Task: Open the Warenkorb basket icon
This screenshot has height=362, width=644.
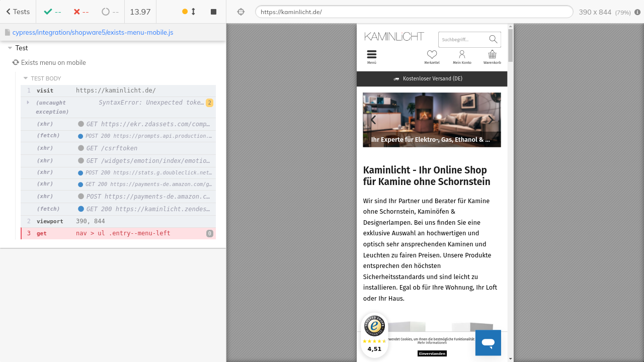Action: [492, 56]
